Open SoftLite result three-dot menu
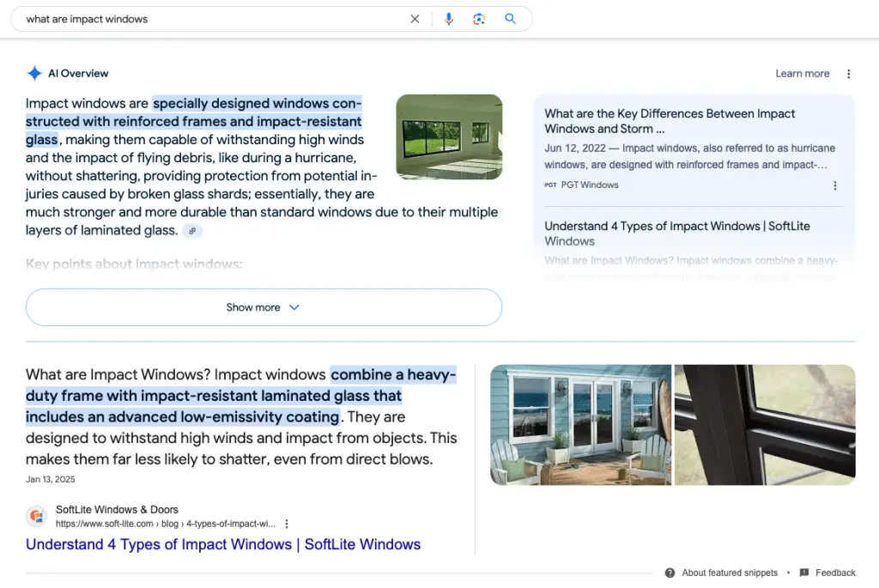Image resolution: width=879 pixels, height=588 pixels. (x=287, y=524)
